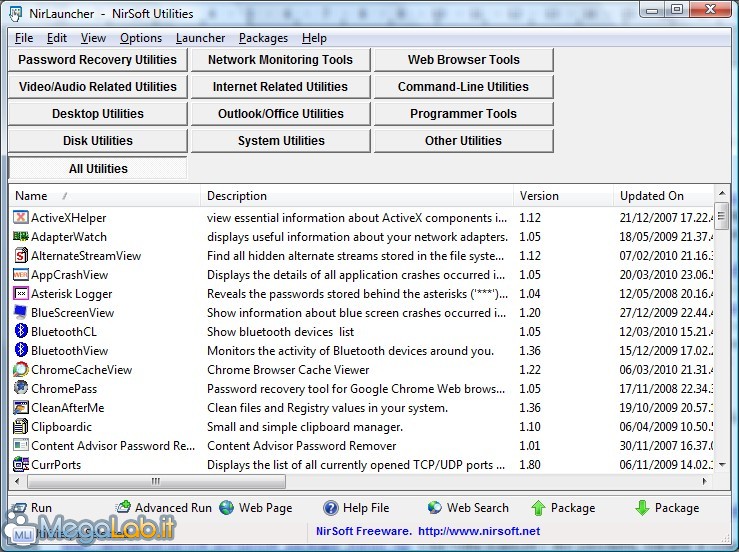This screenshot has width=739, height=552.
Task: Select the CurrPorts utility name
Action: 56,465
